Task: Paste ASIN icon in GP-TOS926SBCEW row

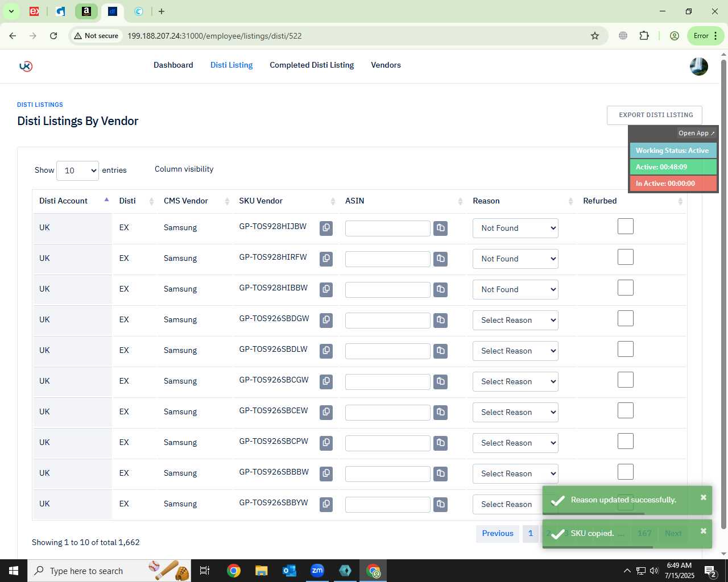Action: point(440,412)
